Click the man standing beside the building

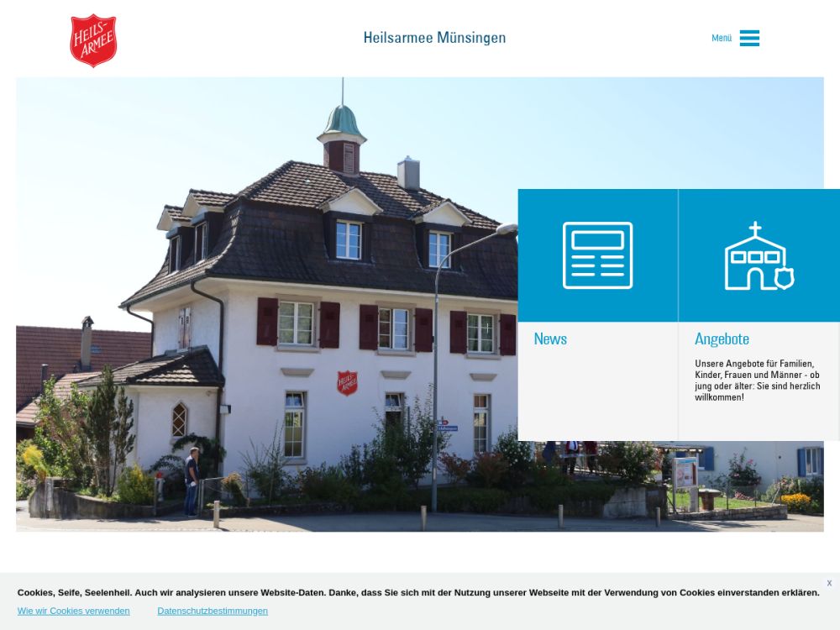[192, 480]
